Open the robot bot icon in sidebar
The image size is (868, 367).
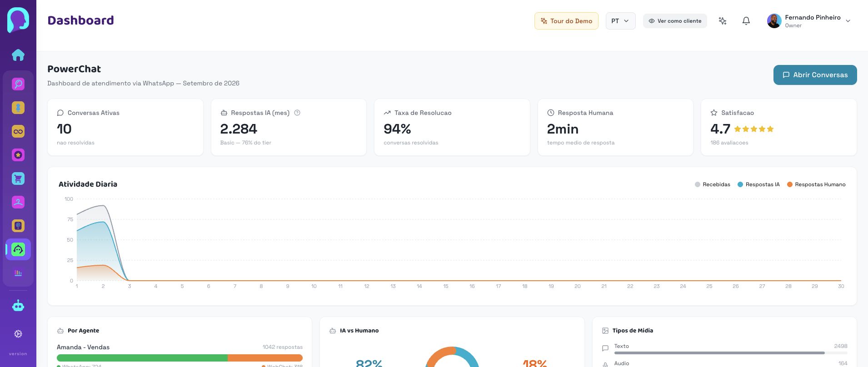click(x=18, y=306)
